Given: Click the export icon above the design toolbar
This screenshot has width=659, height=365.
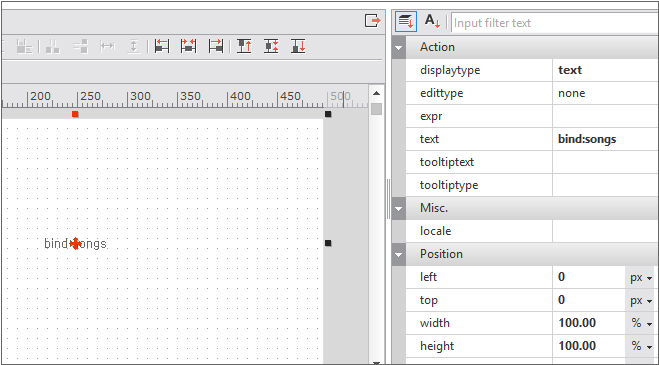Looking at the screenshot, I should pyautogui.click(x=372, y=21).
